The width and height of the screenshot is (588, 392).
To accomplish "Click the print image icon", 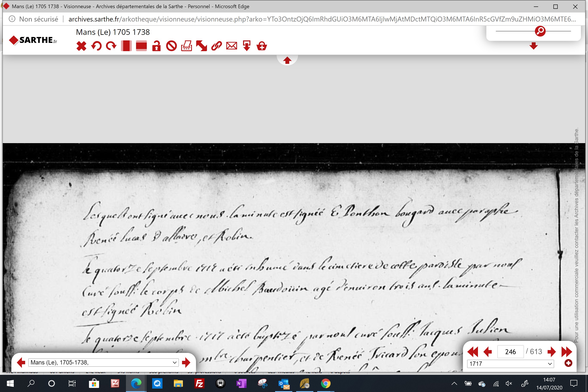I will point(187,46).
